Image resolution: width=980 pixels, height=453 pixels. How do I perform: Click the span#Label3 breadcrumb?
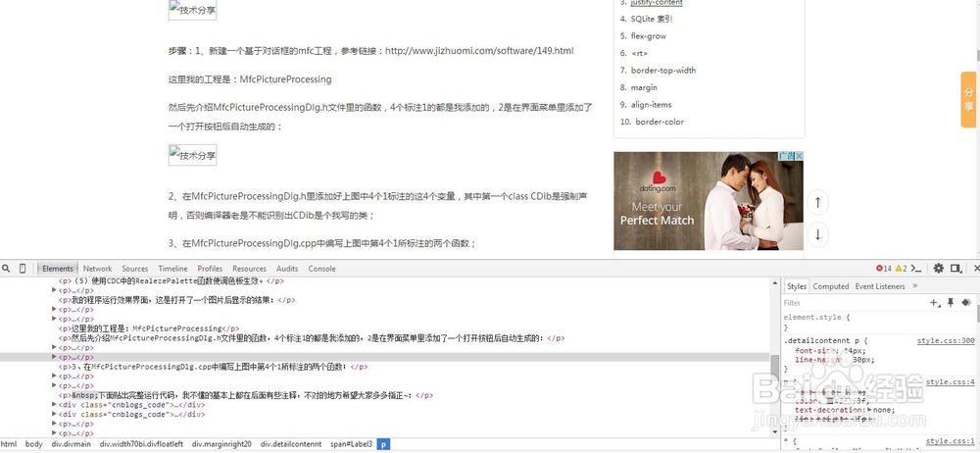351,443
